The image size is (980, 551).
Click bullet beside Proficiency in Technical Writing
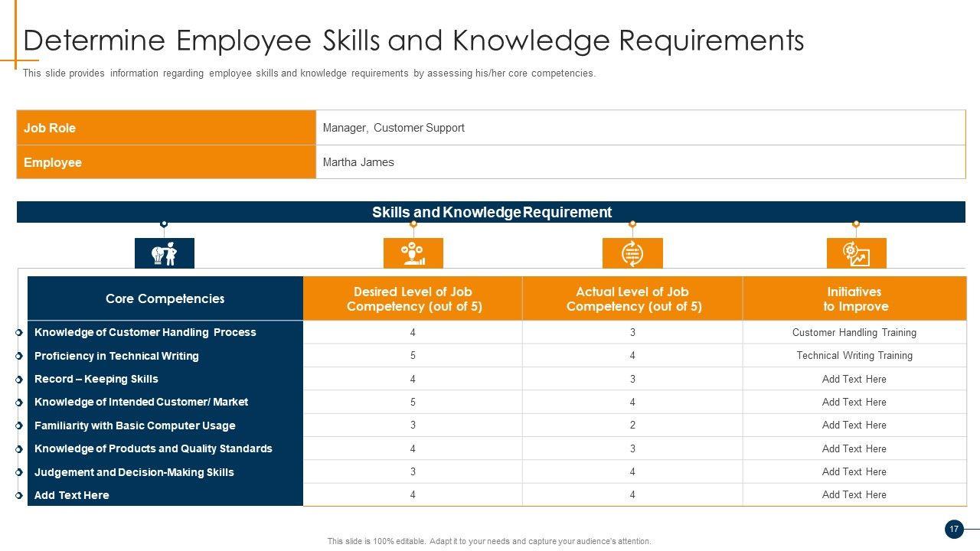[x=18, y=357]
